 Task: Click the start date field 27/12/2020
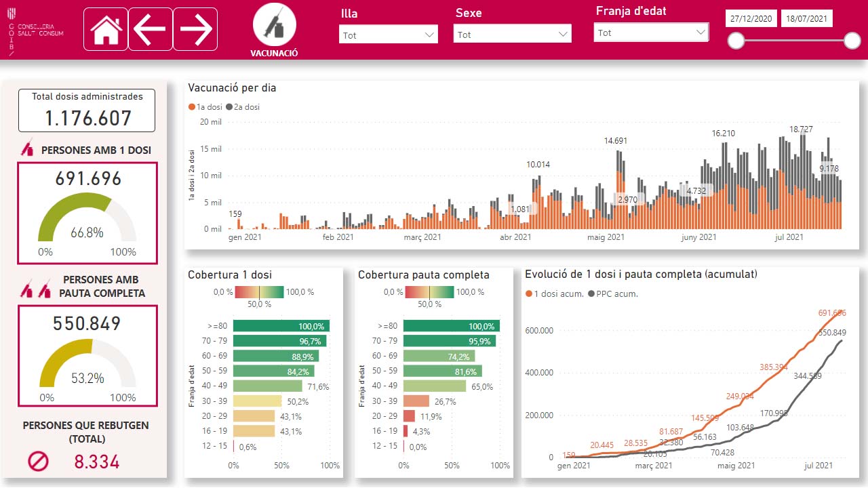(x=751, y=19)
